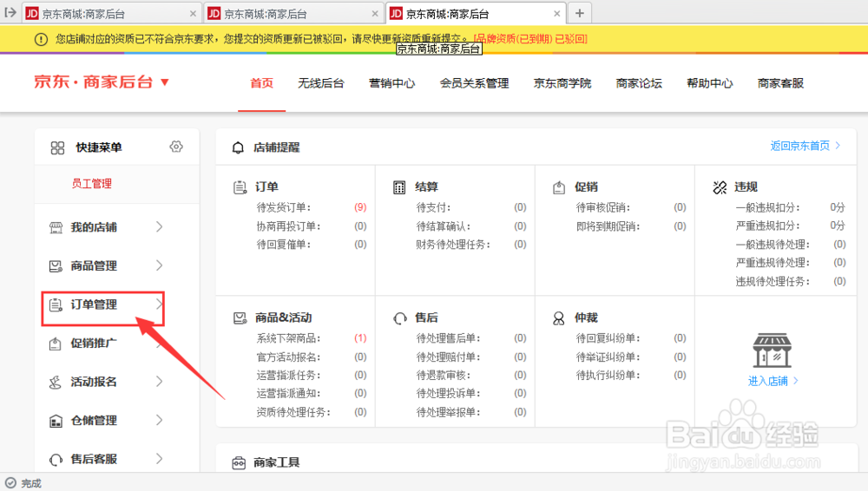Click 系统下架商品 count (1)

360,337
